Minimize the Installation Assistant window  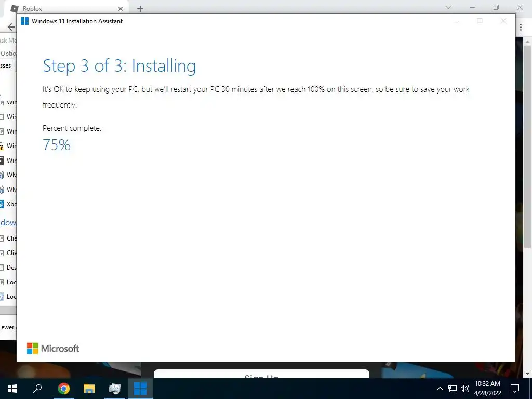coord(456,21)
